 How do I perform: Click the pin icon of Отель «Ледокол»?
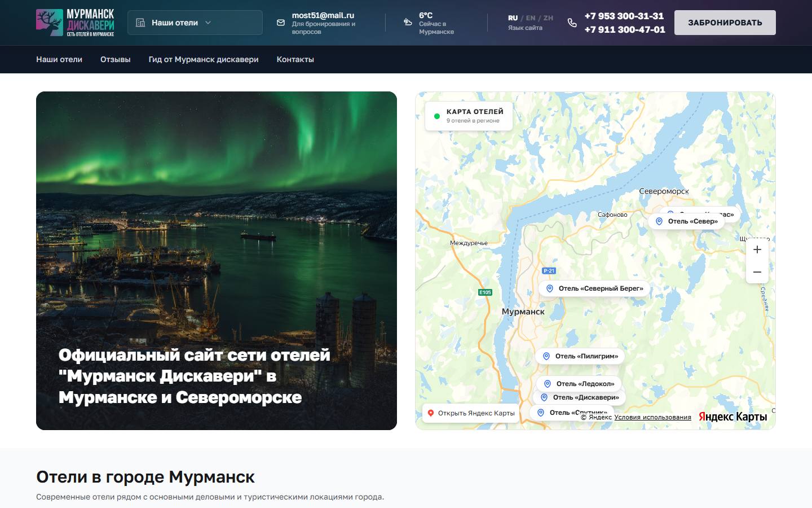tap(548, 384)
